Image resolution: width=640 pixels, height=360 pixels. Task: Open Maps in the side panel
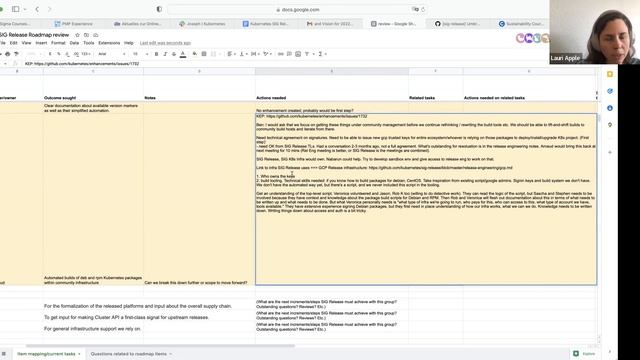point(610,125)
